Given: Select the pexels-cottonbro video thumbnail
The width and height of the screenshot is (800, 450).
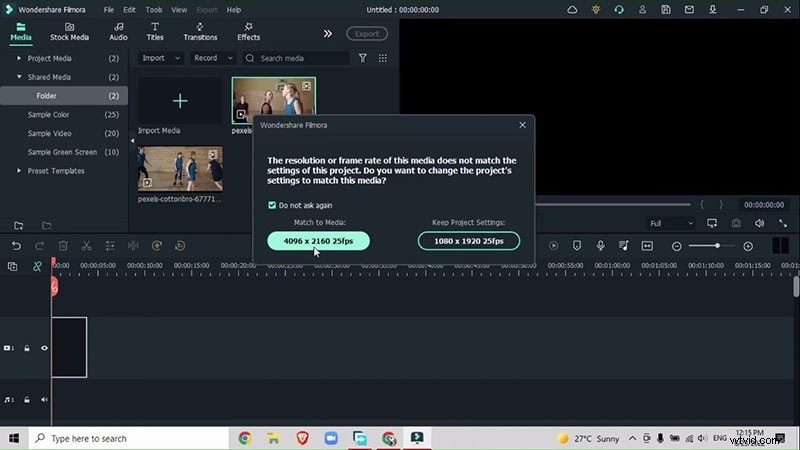Looking at the screenshot, I should click(x=180, y=169).
